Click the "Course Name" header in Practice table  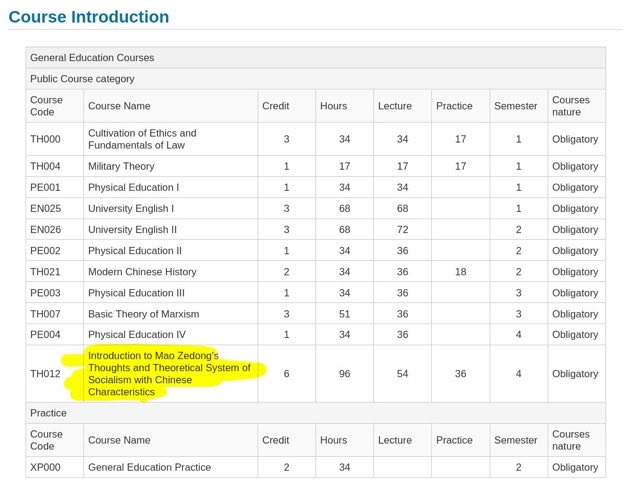pyautogui.click(x=119, y=440)
